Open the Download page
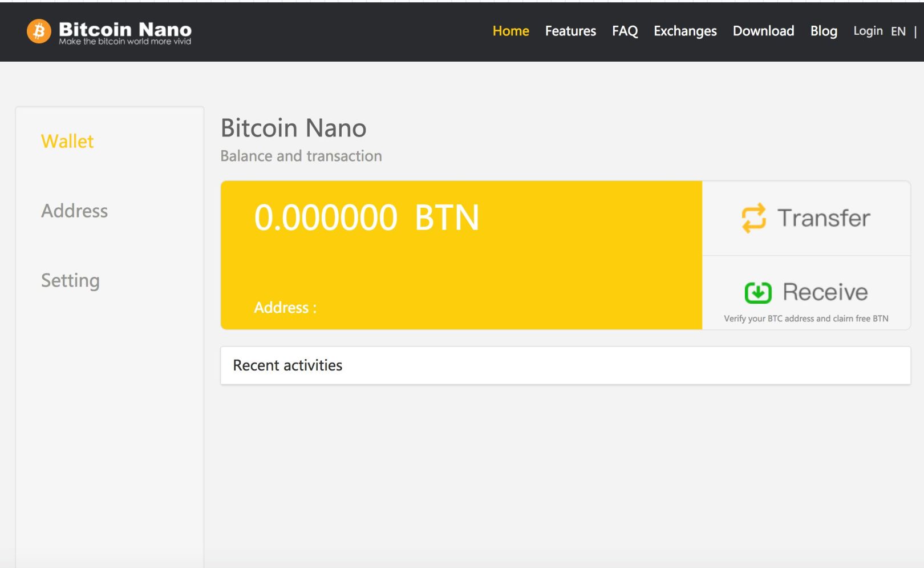The image size is (924, 568). [x=763, y=31]
